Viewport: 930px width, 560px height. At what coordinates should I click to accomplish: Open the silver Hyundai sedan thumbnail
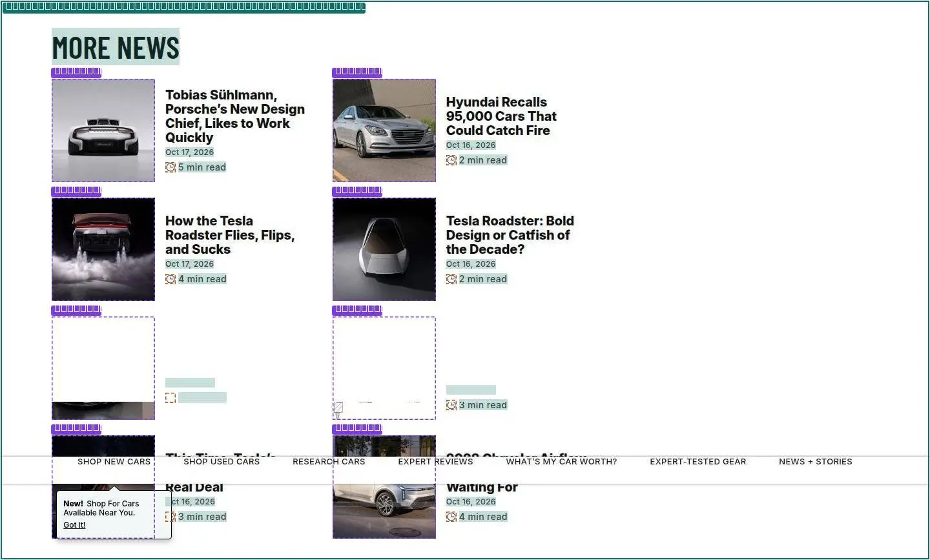pyautogui.click(x=384, y=130)
